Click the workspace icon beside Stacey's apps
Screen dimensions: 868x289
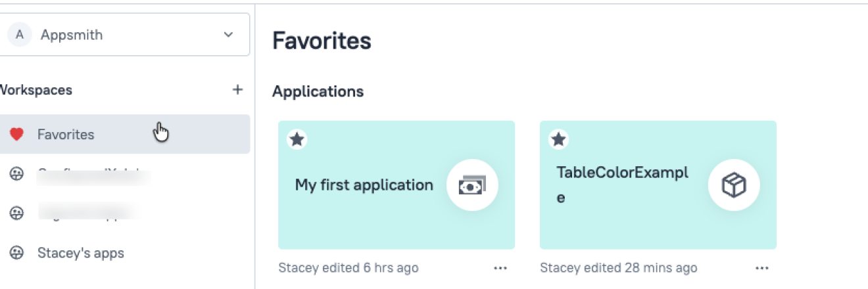(x=17, y=253)
